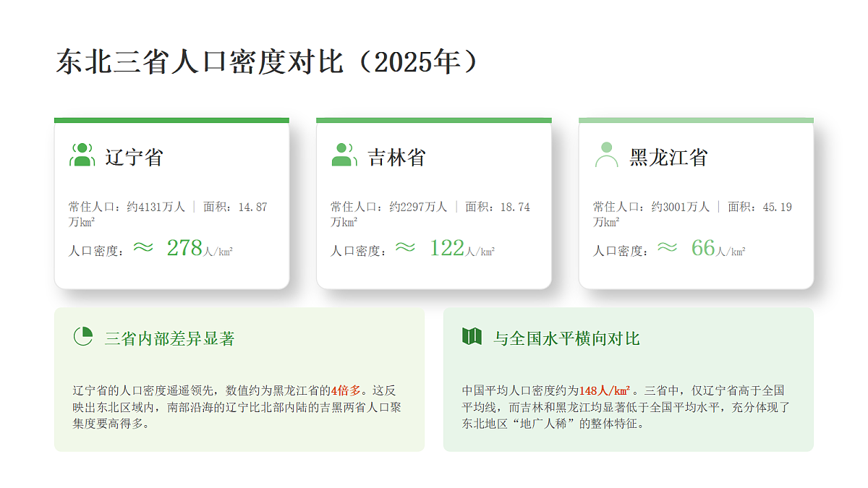Click the red highlighted text 148人/km²
The width and height of the screenshot is (868, 488).
pyautogui.click(x=605, y=390)
